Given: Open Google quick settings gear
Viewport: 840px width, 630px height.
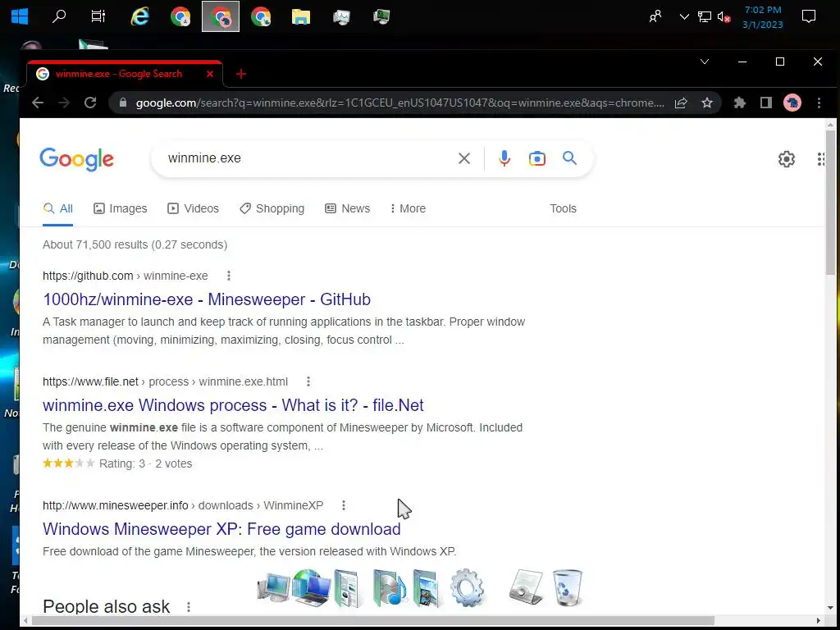Looking at the screenshot, I should click(x=787, y=159).
